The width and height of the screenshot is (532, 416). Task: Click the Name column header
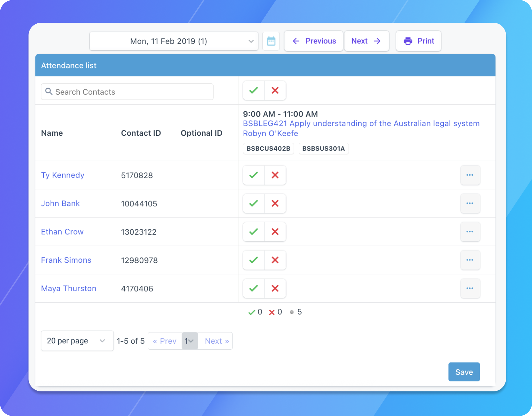[x=52, y=133]
